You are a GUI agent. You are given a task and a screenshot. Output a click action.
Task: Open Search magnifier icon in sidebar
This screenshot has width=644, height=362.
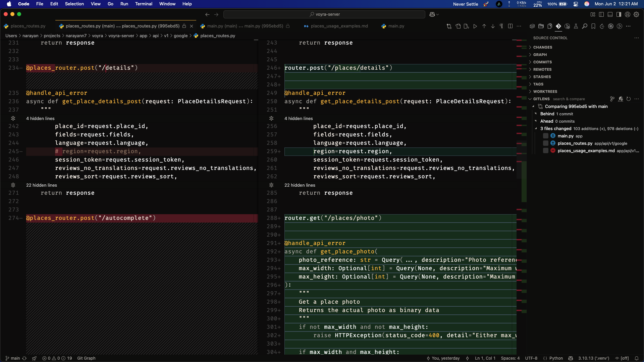(x=585, y=26)
